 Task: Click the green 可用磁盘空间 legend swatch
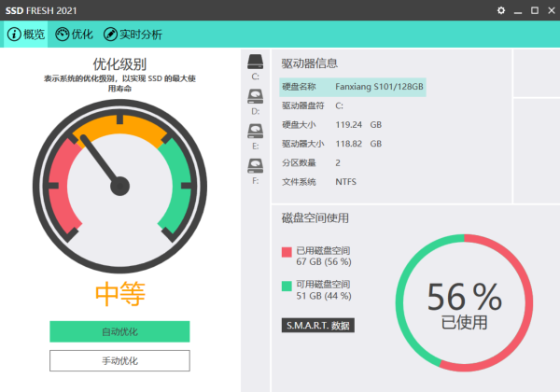click(287, 286)
